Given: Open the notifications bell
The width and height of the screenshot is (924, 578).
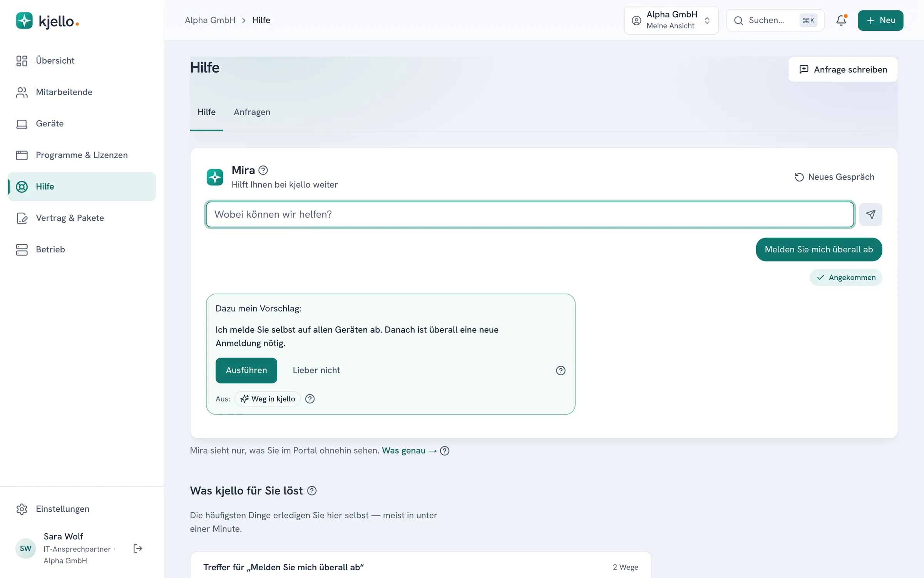Looking at the screenshot, I should point(841,20).
